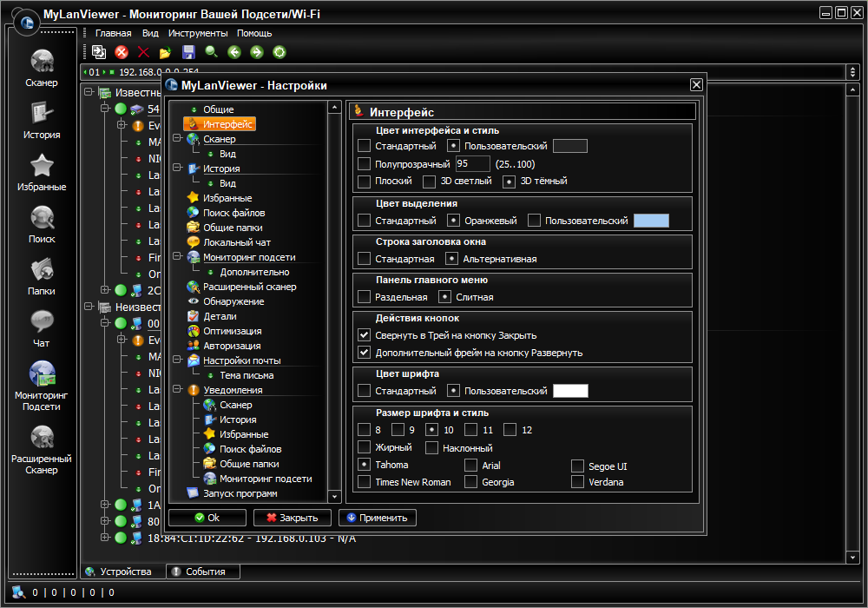Choose the Verdana font

pos(577,482)
